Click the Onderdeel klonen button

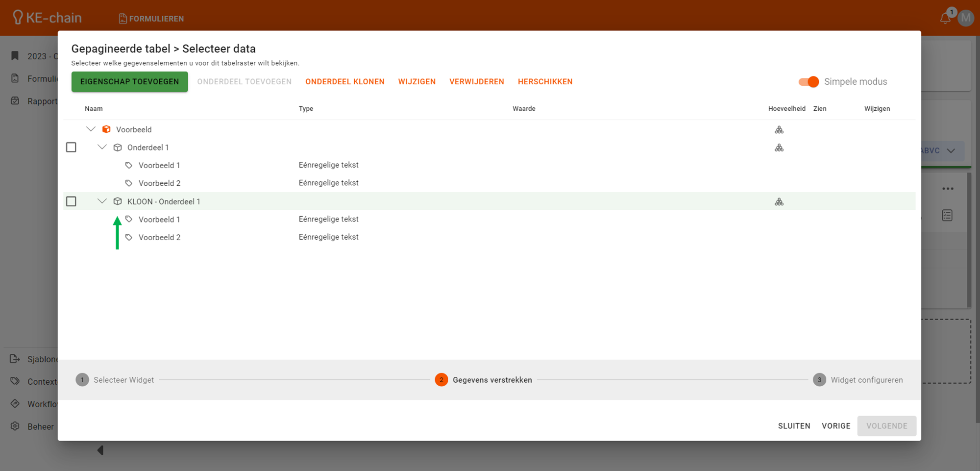click(x=344, y=82)
